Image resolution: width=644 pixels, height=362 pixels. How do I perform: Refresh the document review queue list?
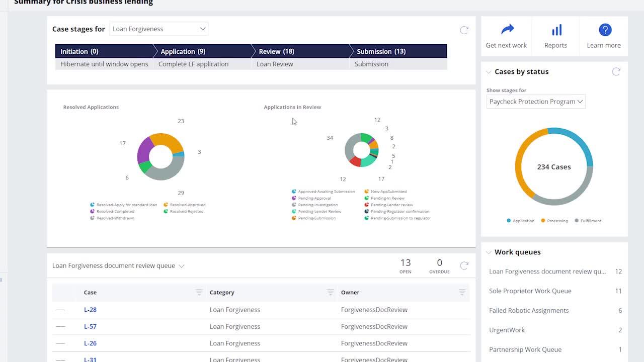(464, 265)
